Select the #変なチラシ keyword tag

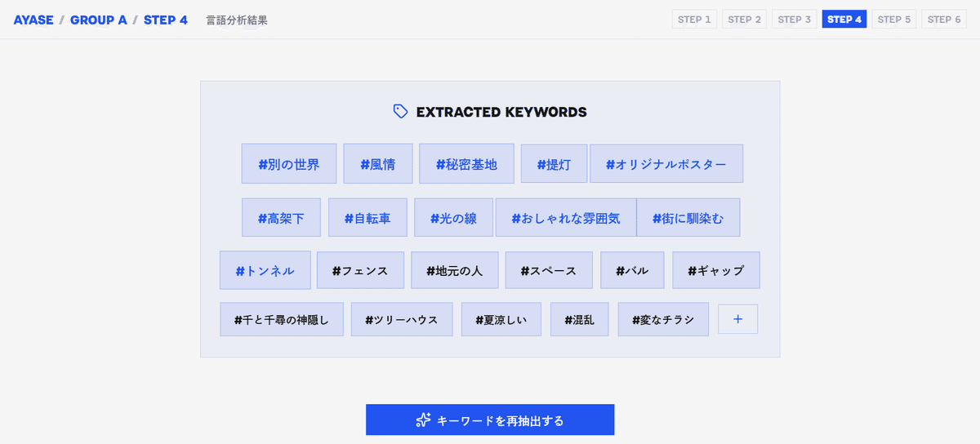(x=663, y=319)
